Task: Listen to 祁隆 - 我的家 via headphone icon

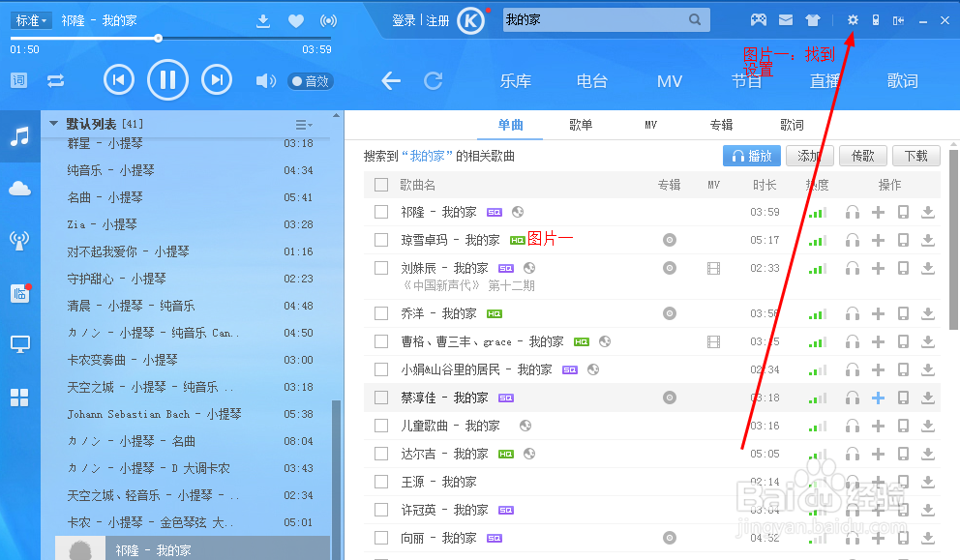Action: (x=853, y=213)
